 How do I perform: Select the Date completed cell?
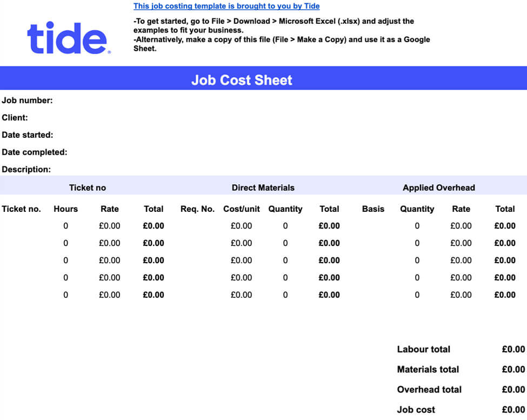click(35, 152)
